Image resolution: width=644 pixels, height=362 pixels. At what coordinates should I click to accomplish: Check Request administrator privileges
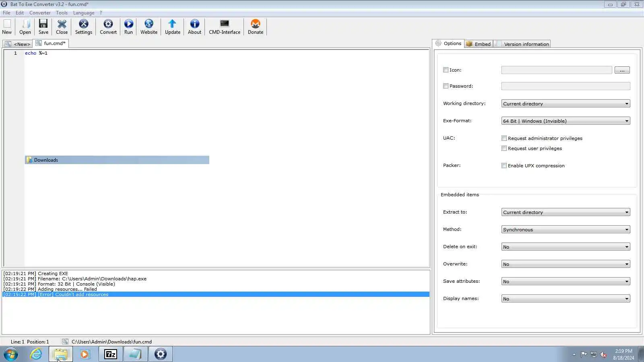coord(504,138)
